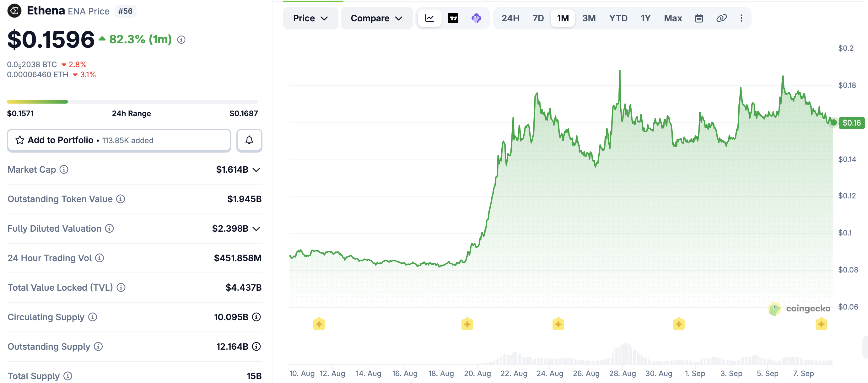Open price change info icon beside 82.3%
The width and height of the screenshot is (868, 383).
tap(181, 40)
